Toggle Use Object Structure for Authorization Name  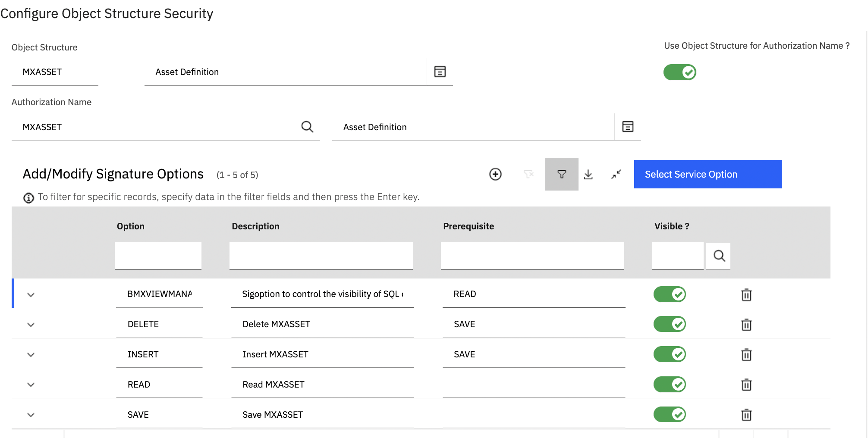680,72
